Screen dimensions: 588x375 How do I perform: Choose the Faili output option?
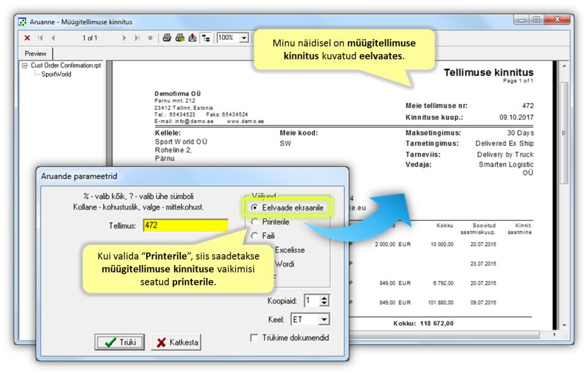pyautogui.click(x=254, y=236)
